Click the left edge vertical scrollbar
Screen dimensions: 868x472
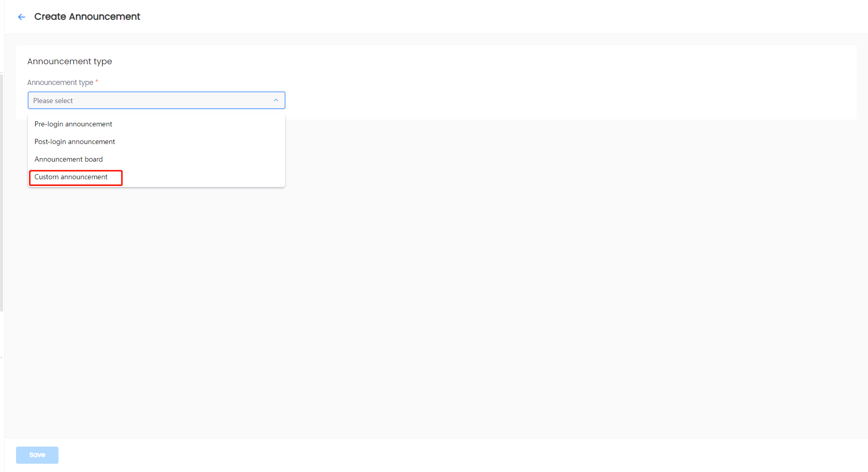tap(2, 192)
